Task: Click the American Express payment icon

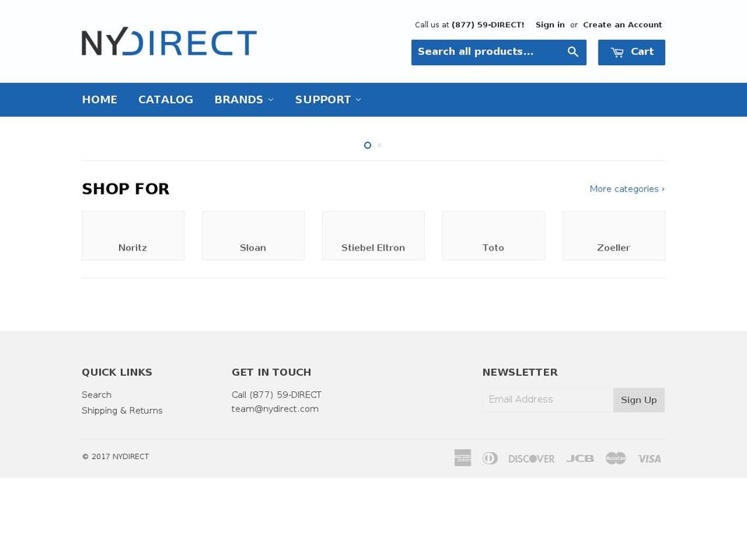Action: 462,457
